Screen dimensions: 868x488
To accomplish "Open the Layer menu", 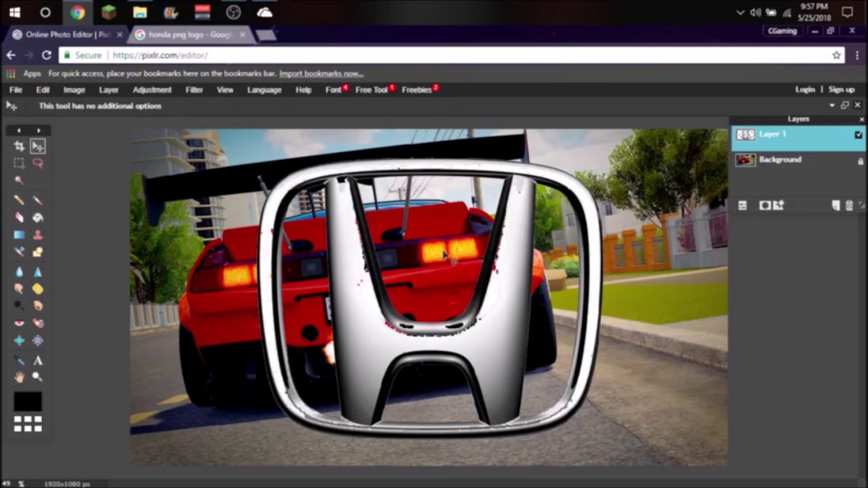I will click(108, 89).
